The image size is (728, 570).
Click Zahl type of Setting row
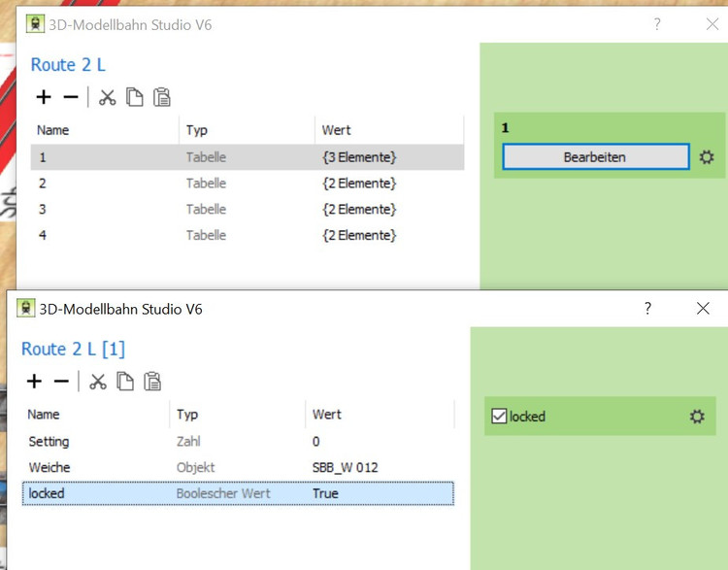[188, 441]
